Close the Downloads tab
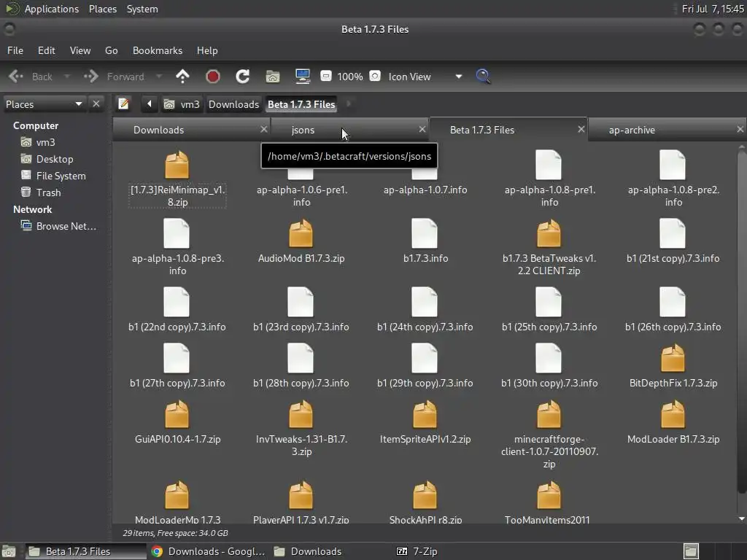747x560 pixels. 264,130
